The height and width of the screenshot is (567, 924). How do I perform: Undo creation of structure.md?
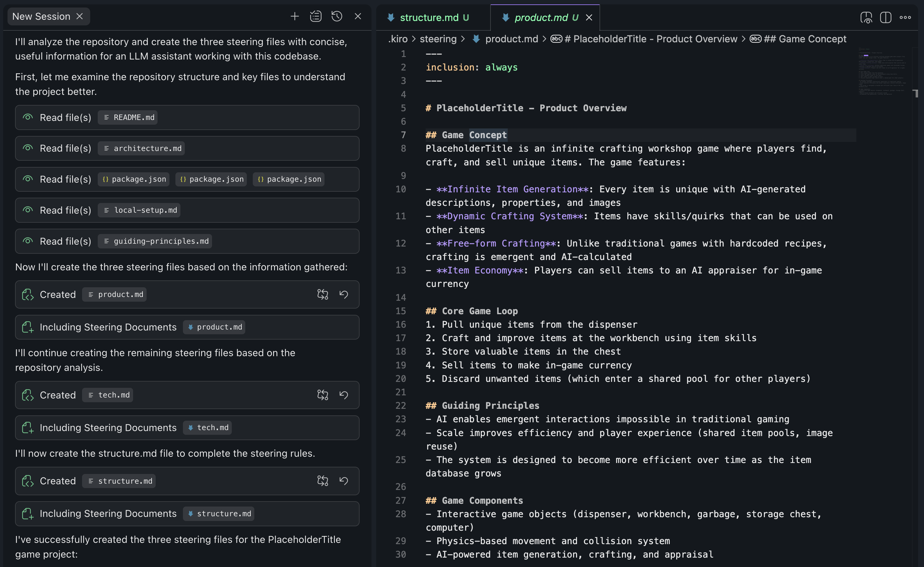(x=344, y=481)
